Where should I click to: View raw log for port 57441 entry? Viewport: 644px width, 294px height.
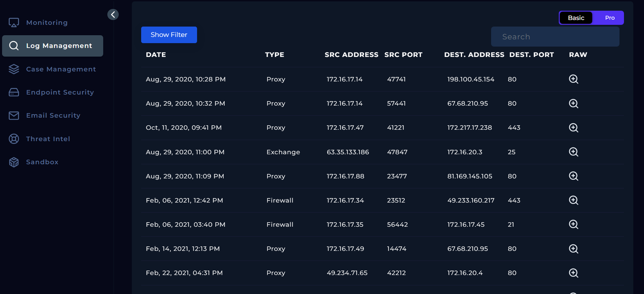(573, 104)
